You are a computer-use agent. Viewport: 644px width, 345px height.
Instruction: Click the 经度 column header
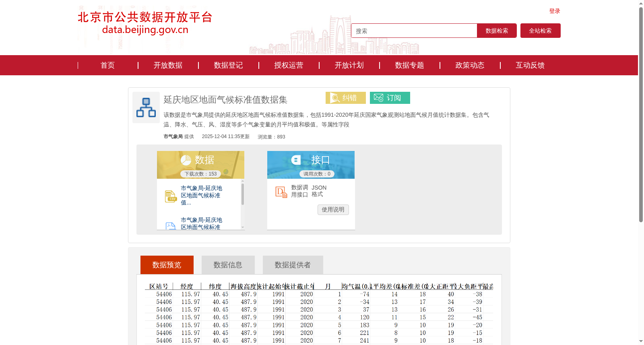point(187,286)
